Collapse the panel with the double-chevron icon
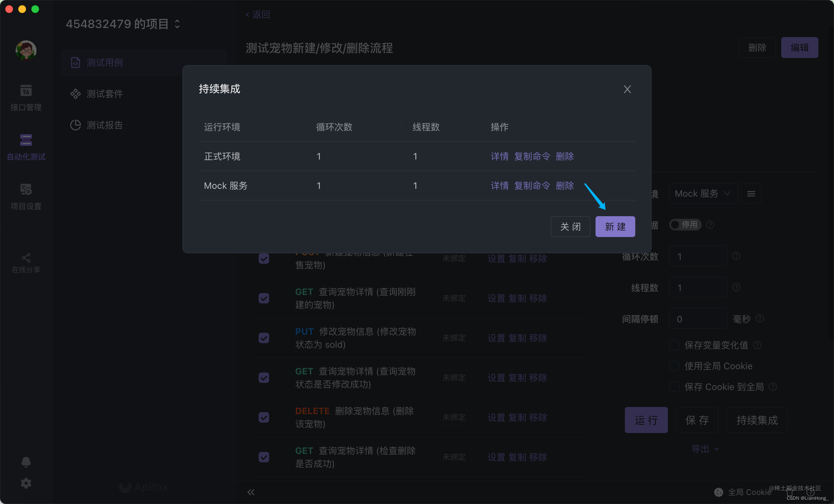 click(x=251, y=492)
